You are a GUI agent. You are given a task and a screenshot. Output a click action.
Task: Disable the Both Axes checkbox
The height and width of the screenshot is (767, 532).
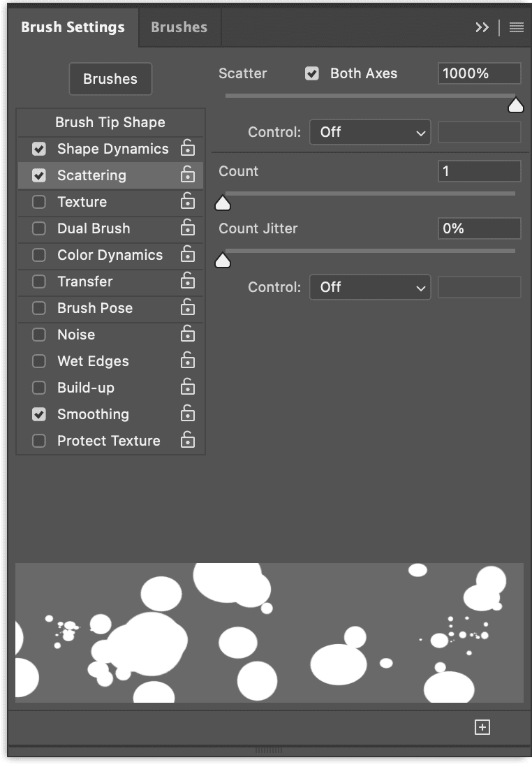click(311, 73)
